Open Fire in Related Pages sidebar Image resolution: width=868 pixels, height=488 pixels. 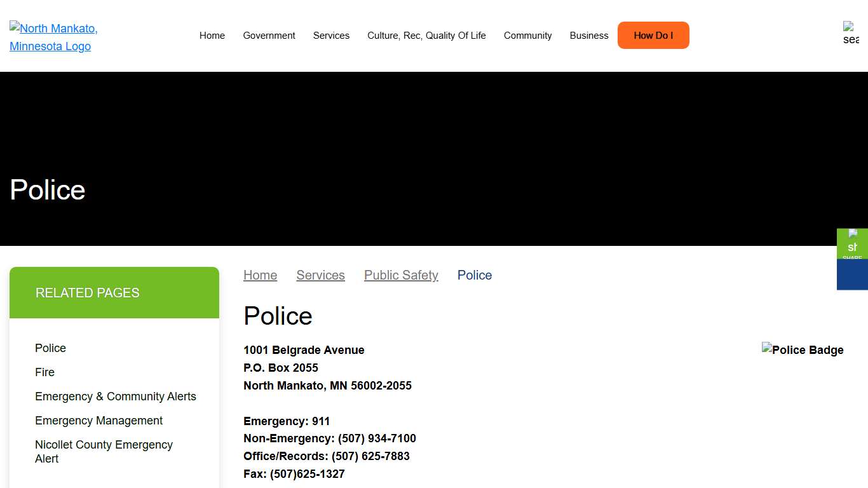tap(45, 372)
